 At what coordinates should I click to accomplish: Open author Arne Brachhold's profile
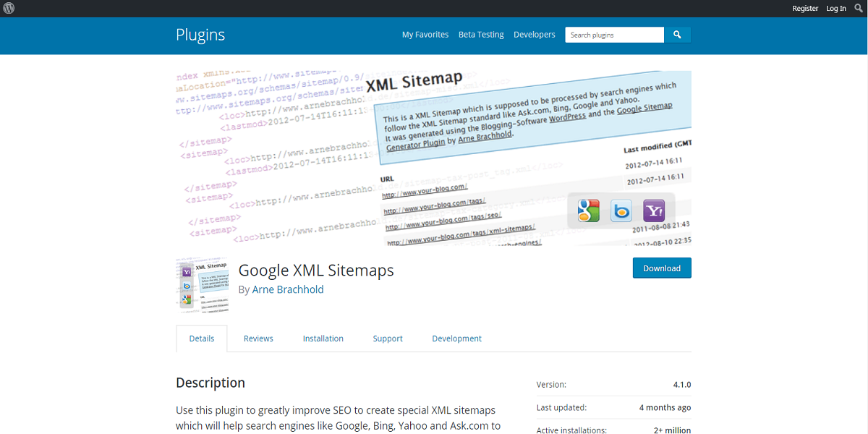pos(288,289)
